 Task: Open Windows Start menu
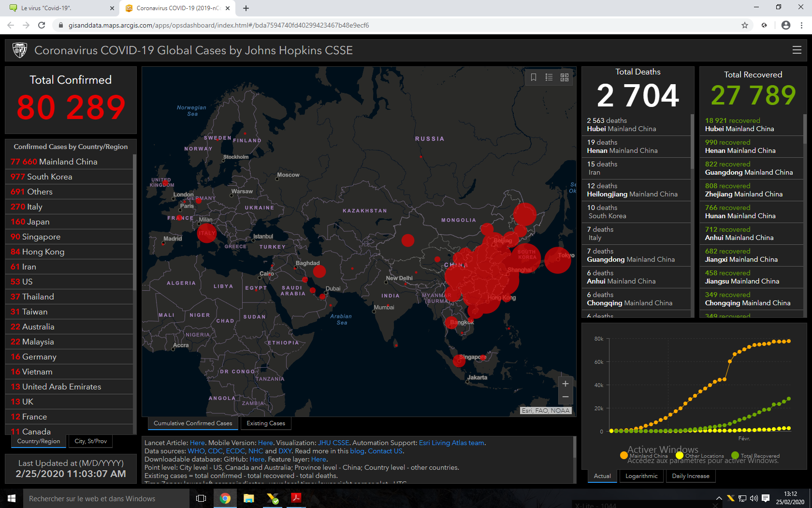[12, 498]
